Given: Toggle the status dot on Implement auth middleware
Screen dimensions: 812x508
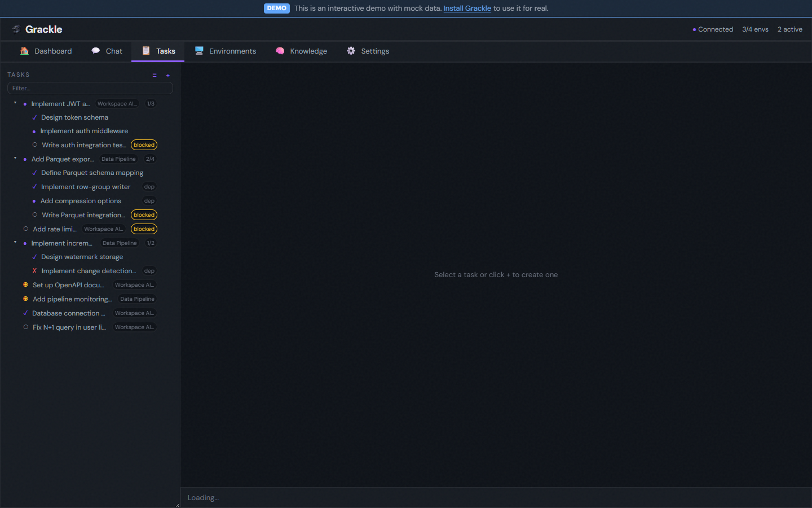Looking at the screenshot, I should tap(33, 130).
